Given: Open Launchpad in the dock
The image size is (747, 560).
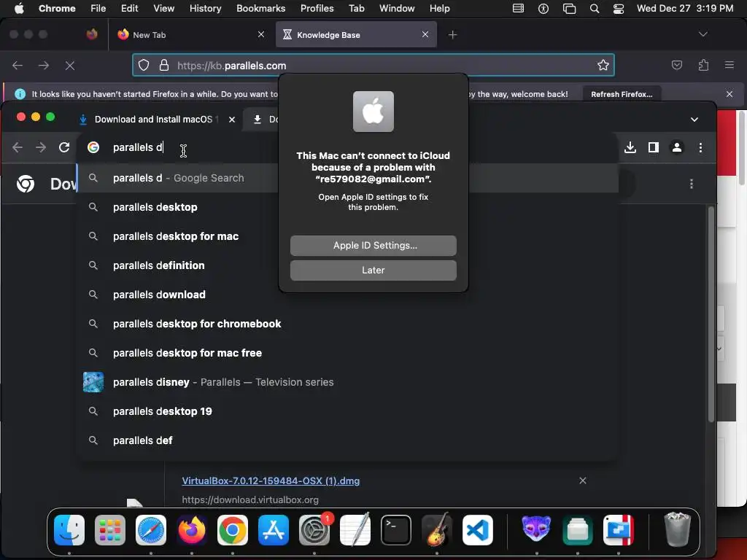Looking at the screenshot, I should pyautogui.click(x=110, y=529).
